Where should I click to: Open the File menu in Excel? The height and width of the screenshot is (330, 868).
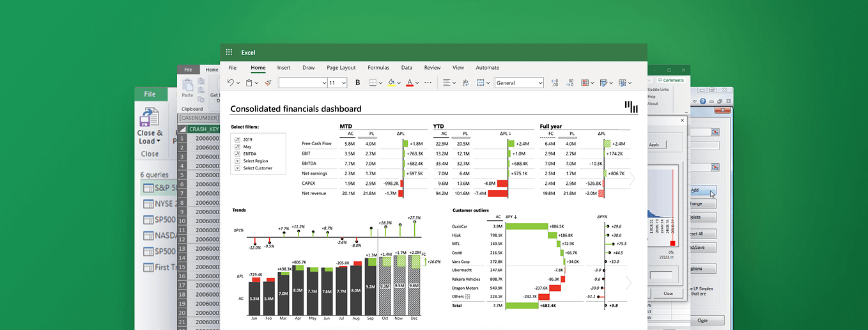click(233, 67)
